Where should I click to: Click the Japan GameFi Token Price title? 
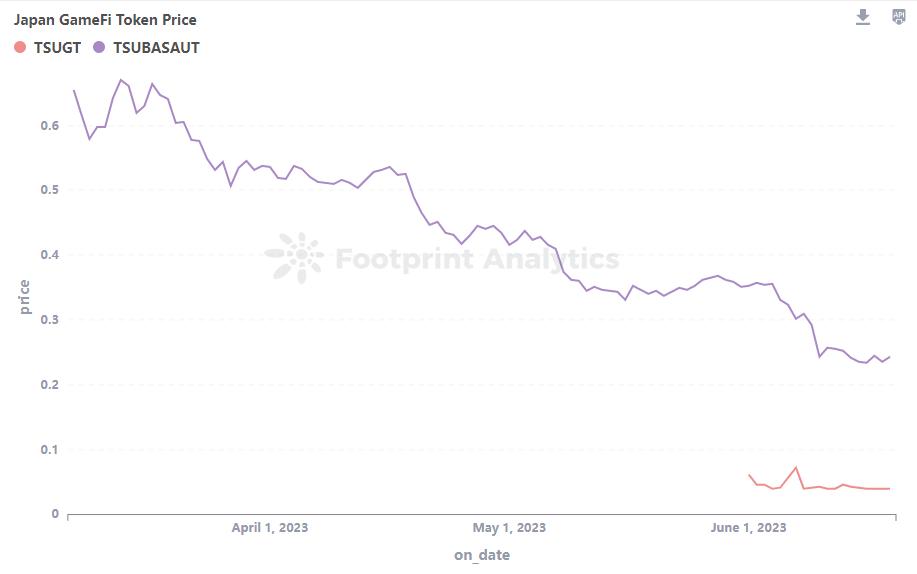pos(105,19)
